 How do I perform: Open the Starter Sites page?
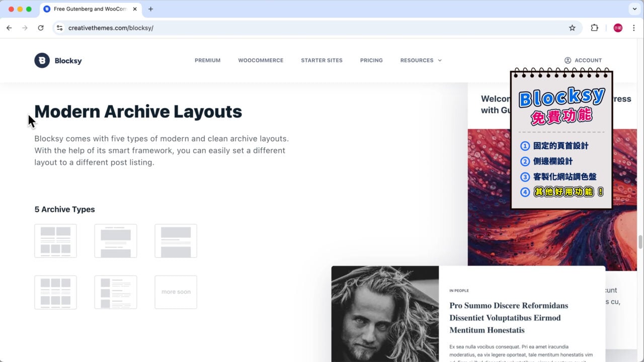click(x=321, y=60)
